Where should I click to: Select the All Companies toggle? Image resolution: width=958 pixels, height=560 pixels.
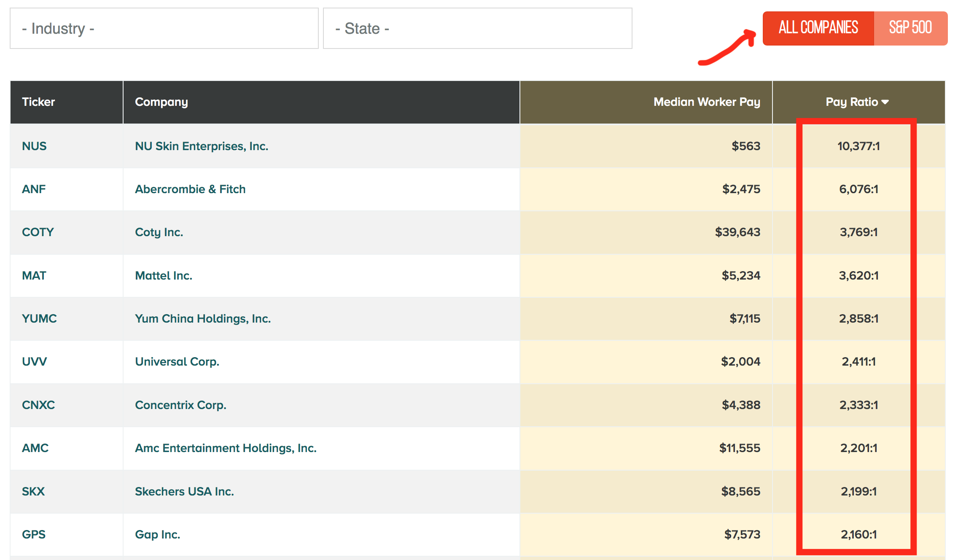(818, 28)
